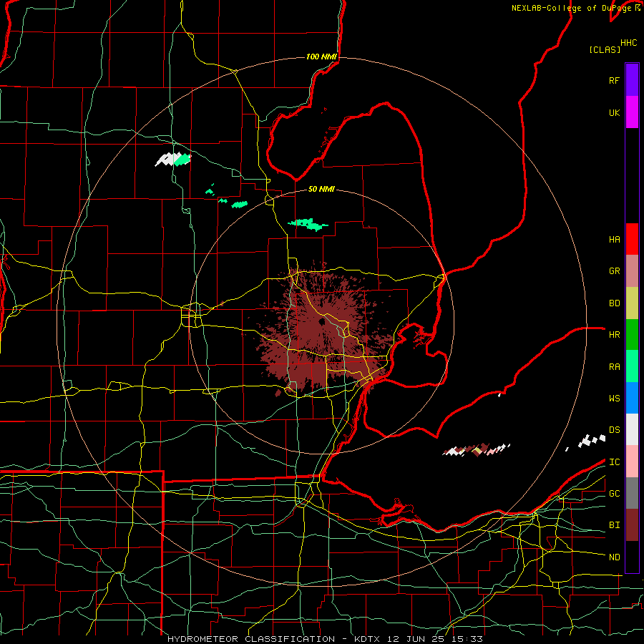This screenshot has width=644, height=644.
Task: Click the [CLAS] units label
Action: coord(604,49)
